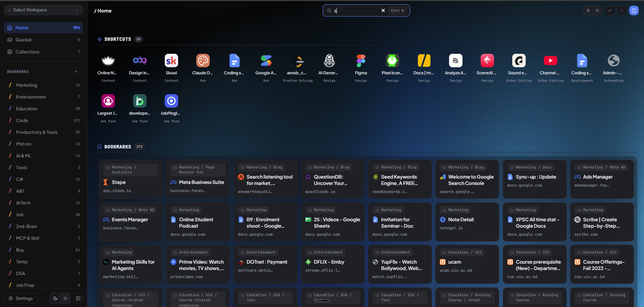Image resolution: width=644 pixels, height=307 pixels.
Task: Open the Figma shortcut
Action: (x=361, y=61)
